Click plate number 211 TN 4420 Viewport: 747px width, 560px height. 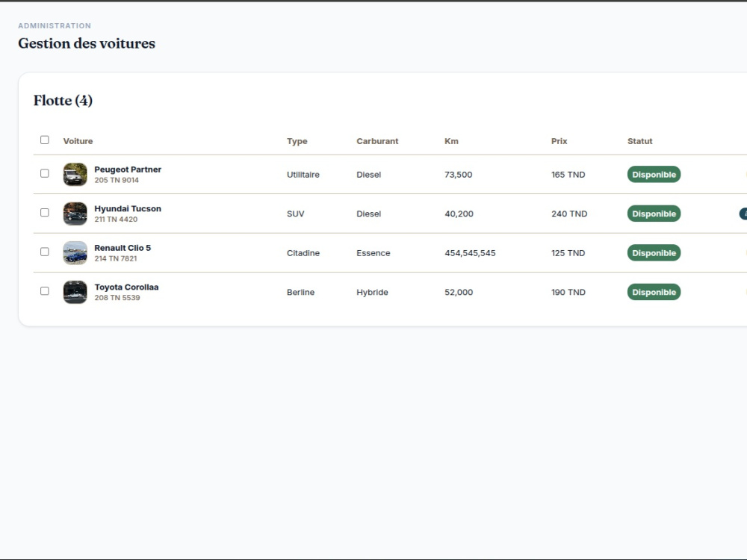point(116,220)
